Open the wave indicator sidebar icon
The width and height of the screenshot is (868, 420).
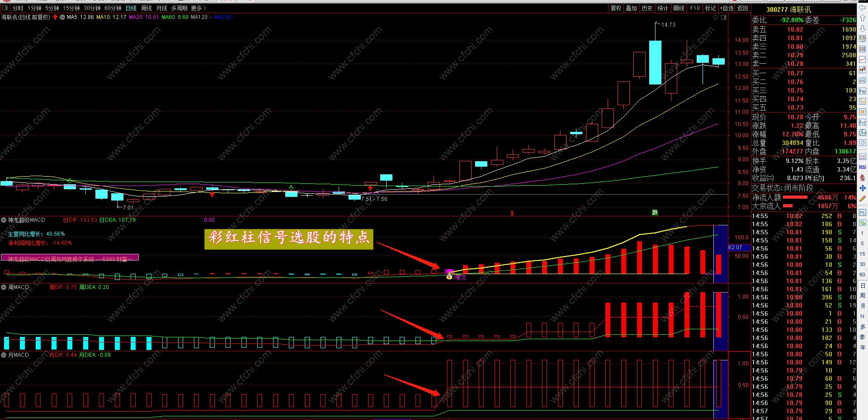click(863, 157)
